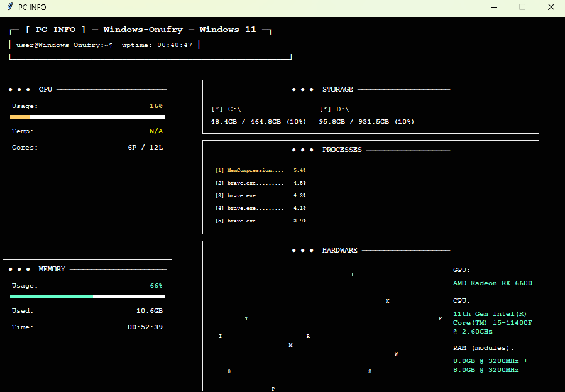Click the floating letter T in Hardware panel
This screenshot has height=392, width=565.
pos(246,319)
